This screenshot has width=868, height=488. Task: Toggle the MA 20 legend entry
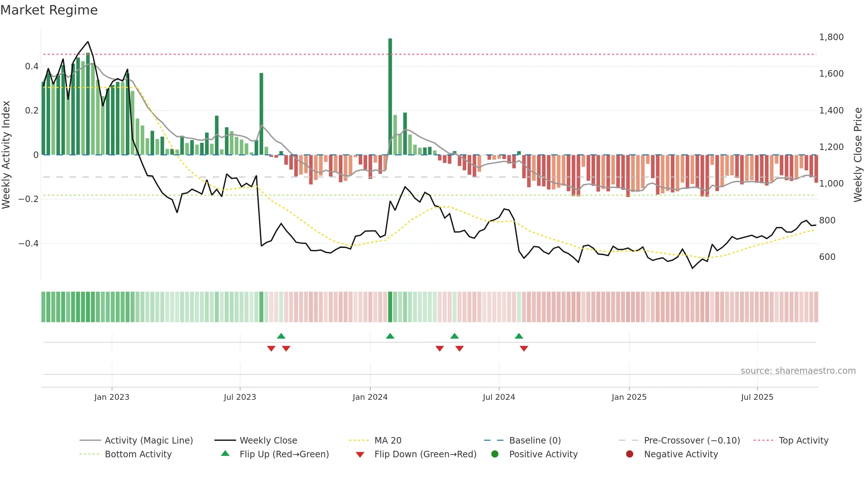click(x=375, y=440)
